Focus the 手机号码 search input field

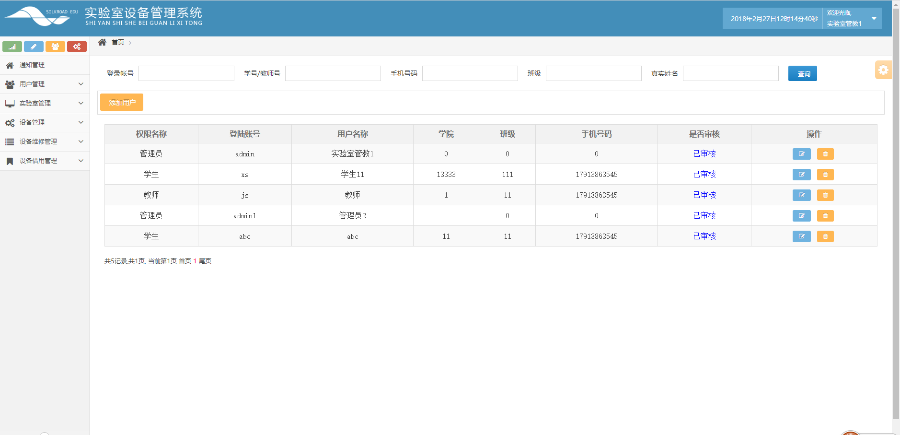[468, 74]
